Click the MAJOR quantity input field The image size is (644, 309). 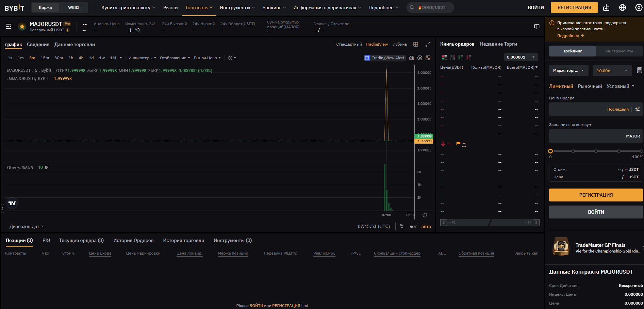(x=596, y=136)
